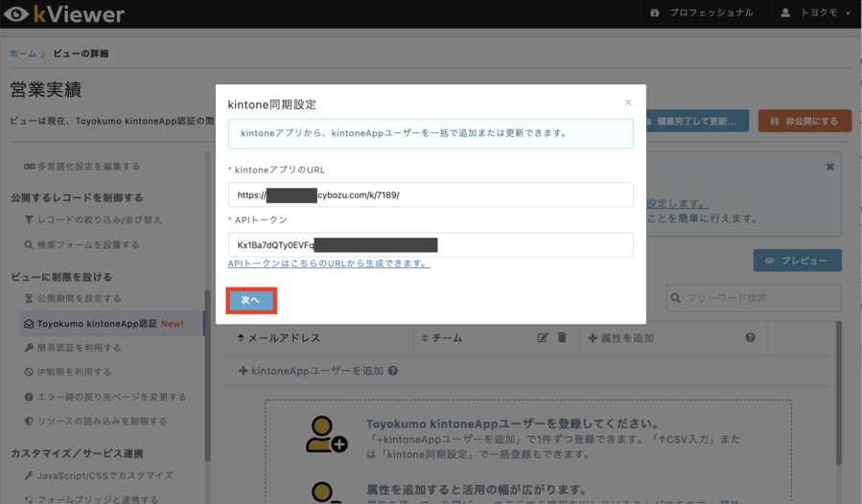
Task: Go to ホーム breadcrumb
Action: coord(23,54)
